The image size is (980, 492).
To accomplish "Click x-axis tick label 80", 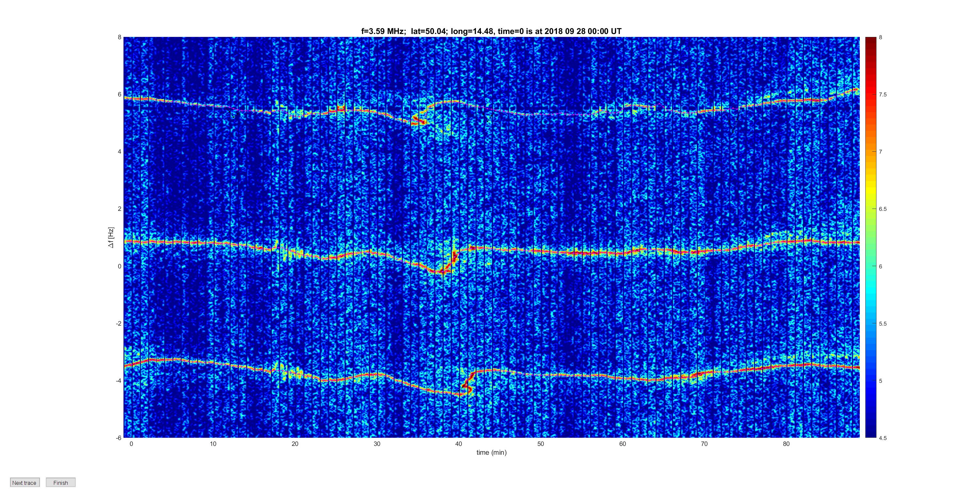I will [x=786, y=444].
